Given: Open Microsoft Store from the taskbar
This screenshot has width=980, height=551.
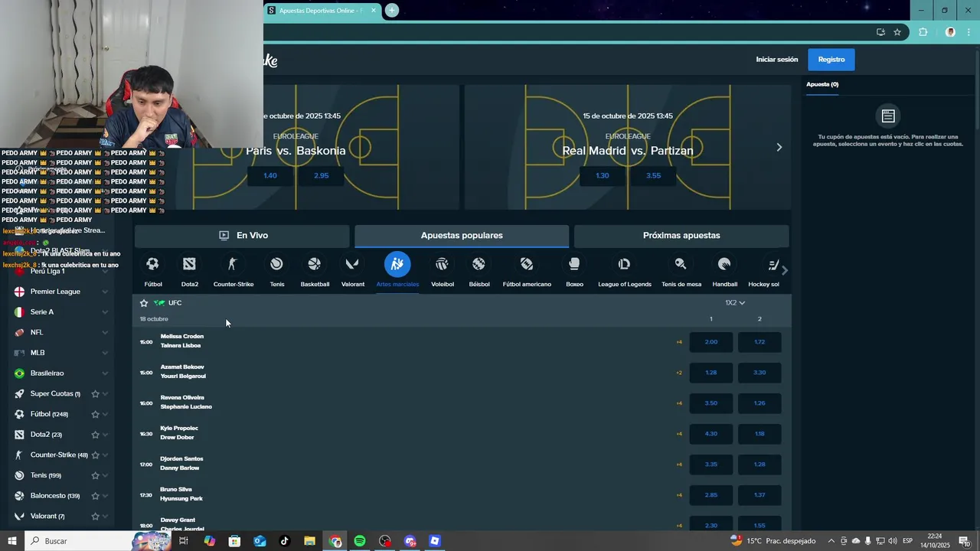Looking at the screenshot, I should pos(234,541).
